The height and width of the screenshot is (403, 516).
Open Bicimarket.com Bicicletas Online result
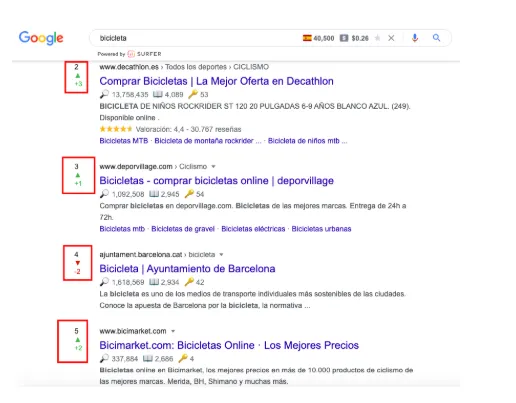(229, 345)
